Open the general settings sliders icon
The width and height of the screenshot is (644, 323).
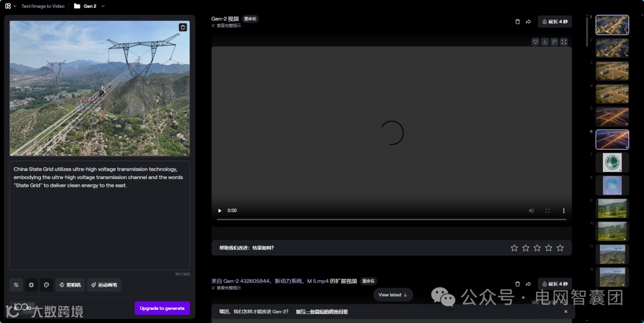tap(16, 285)
